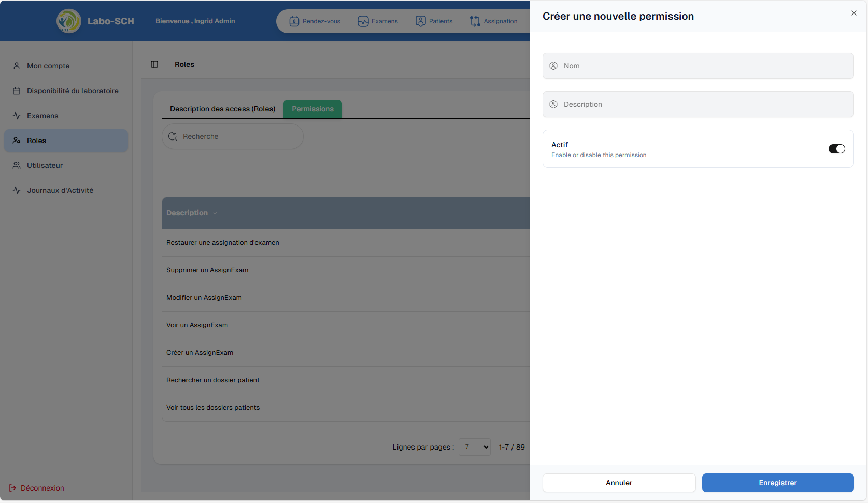Click into the Description input field
The height and width of the screenshot is (503, 868).
705,104
